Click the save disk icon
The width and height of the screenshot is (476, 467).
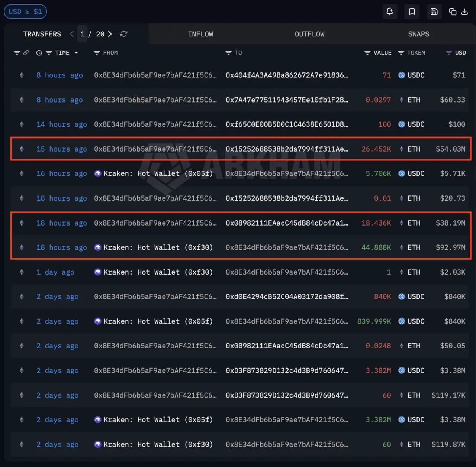(x=434, y=12)
